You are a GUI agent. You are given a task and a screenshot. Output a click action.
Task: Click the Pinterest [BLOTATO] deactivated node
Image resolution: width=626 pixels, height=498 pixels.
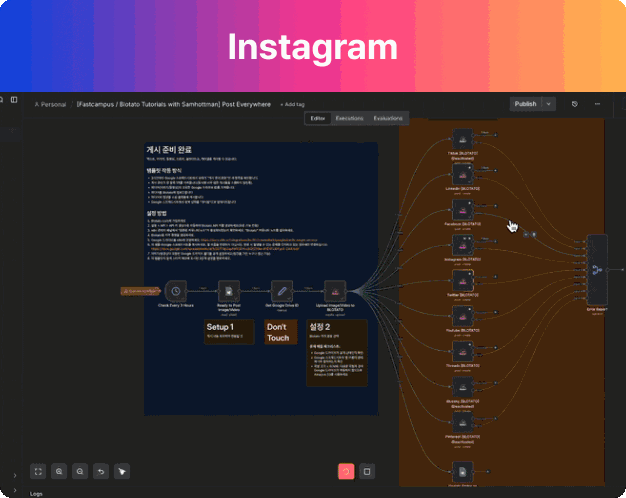[x=463, y=423]
